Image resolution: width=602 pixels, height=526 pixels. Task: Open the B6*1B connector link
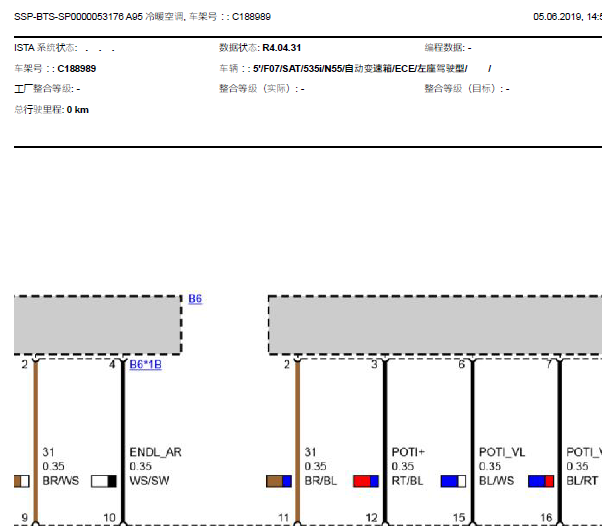point(146,364)
